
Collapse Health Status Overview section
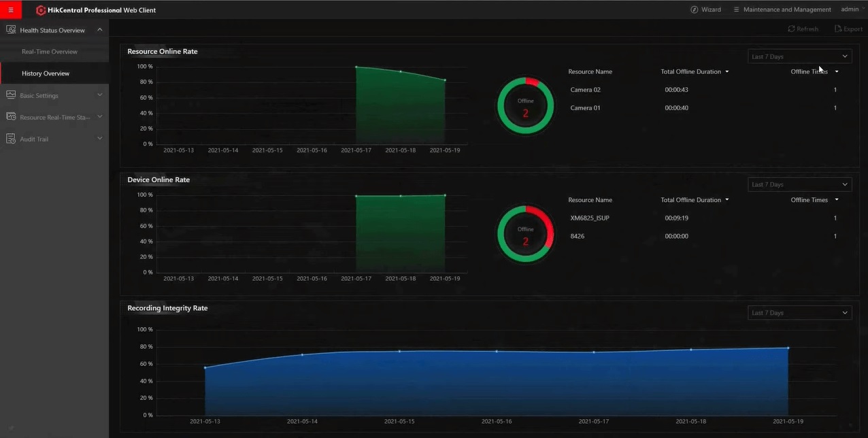(100, 30)
